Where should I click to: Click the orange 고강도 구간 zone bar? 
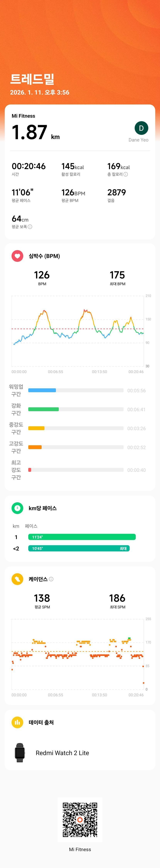click(x=35, y=447)
